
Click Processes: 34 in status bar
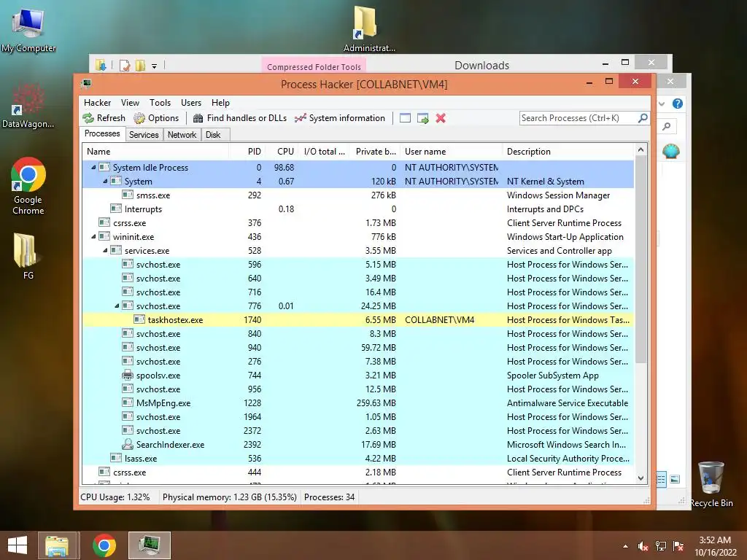pyautogui.click(x=329, y=497)
